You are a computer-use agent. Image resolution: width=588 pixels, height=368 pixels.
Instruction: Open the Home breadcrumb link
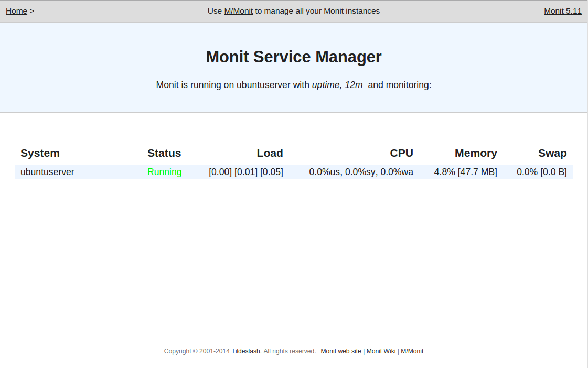tap(16, 11)
